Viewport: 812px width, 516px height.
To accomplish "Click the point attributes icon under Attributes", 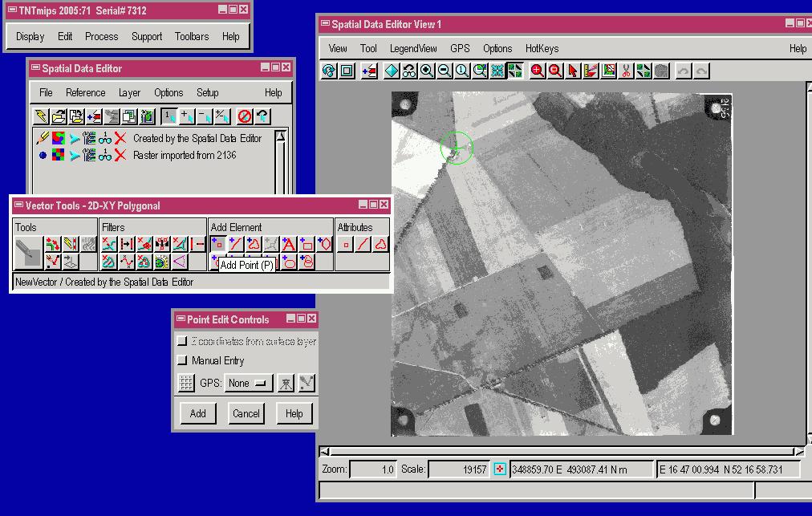I will [346, 244].
